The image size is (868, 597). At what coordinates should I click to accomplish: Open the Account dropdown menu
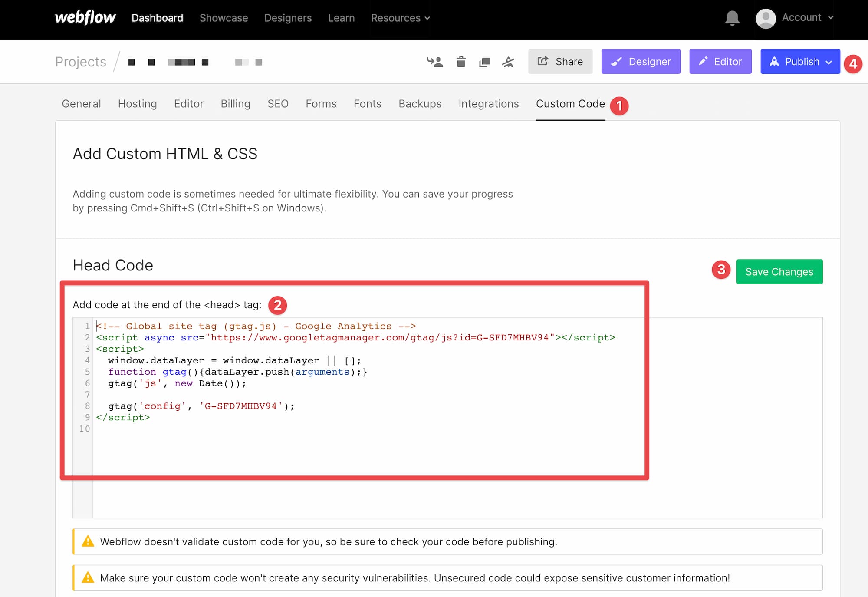tap(807, 17)
